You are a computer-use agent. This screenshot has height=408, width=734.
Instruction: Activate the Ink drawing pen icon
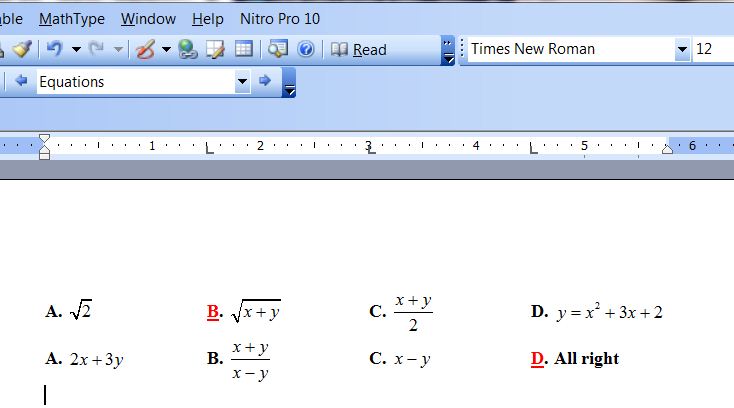(x=145, y=49)
